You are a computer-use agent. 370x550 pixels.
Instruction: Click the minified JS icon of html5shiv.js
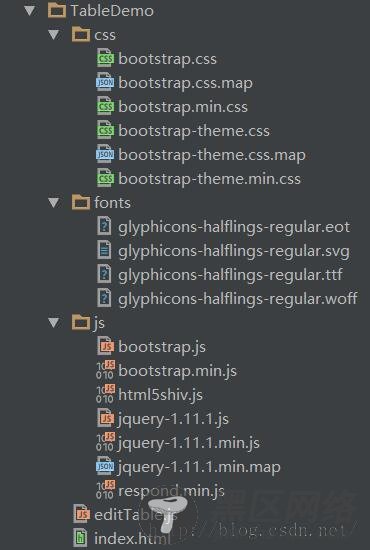[x=105, y=394]
